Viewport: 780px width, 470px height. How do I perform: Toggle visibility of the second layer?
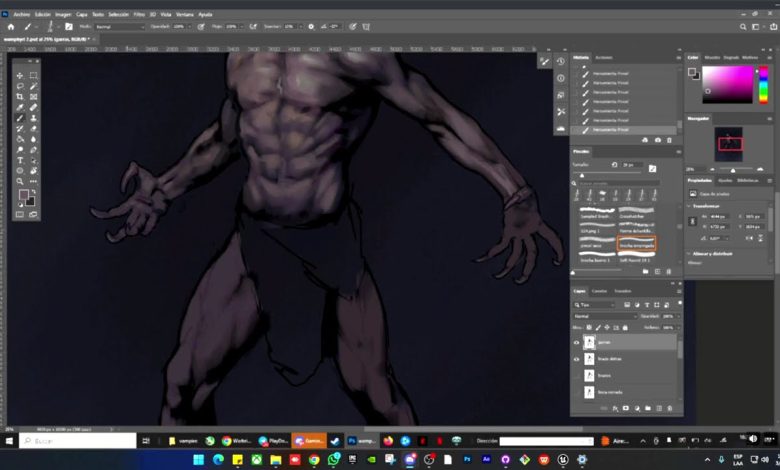click(x=576, y=358)
